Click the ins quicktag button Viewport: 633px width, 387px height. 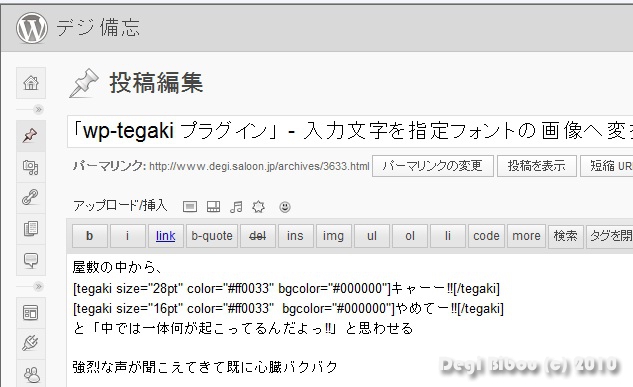click(295, 236)
